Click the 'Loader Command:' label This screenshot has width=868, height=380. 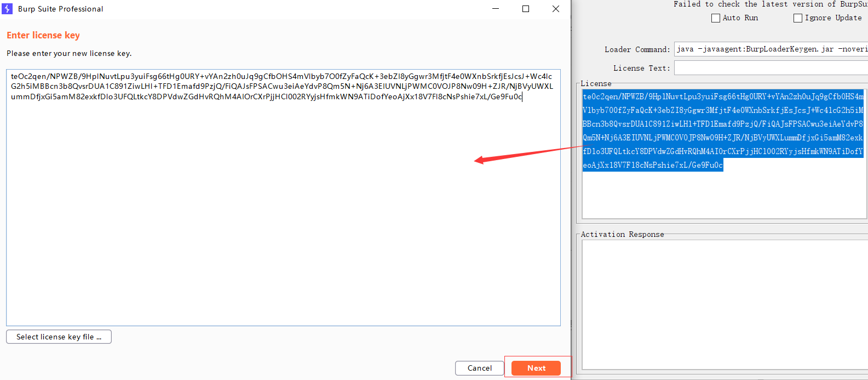click(x=637, y=49)
